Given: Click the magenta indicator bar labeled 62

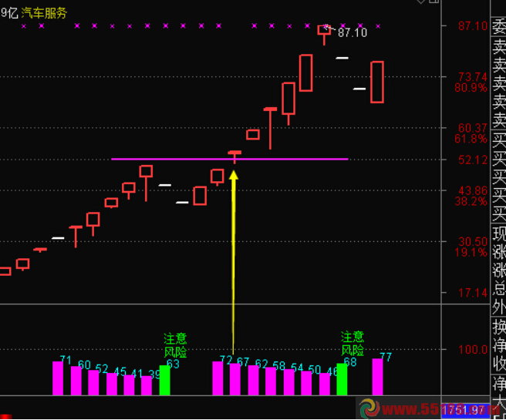Looking at the screenshot, I should (253, 380).
